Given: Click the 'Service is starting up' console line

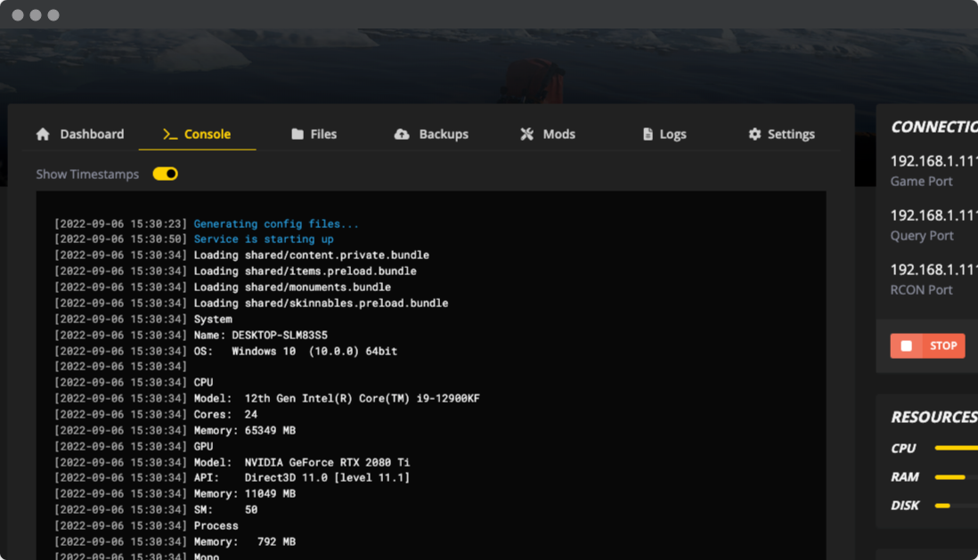Looking at the screenshot, I should [x=264, y=239].
